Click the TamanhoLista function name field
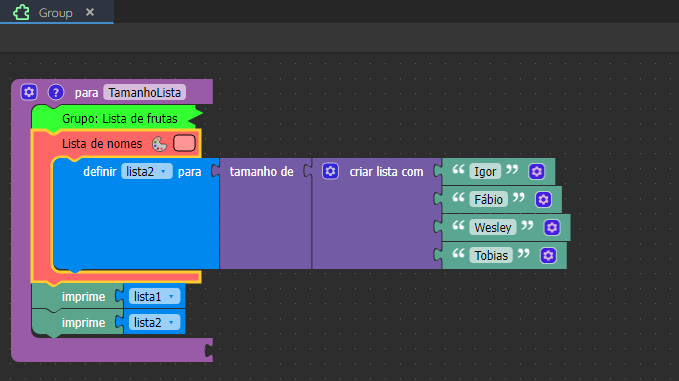Screen dimensions: 679x381 (x=145, y=92)
